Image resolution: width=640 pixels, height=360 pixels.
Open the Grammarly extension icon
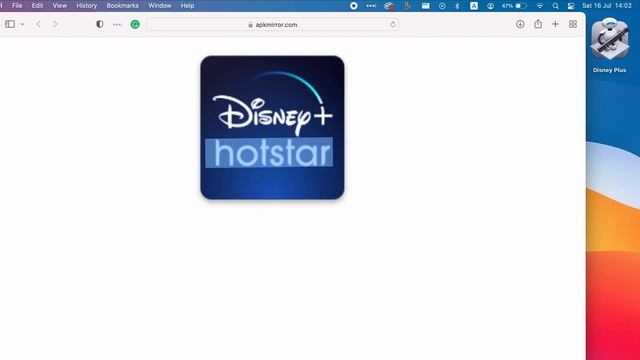(x=135, y=24)
